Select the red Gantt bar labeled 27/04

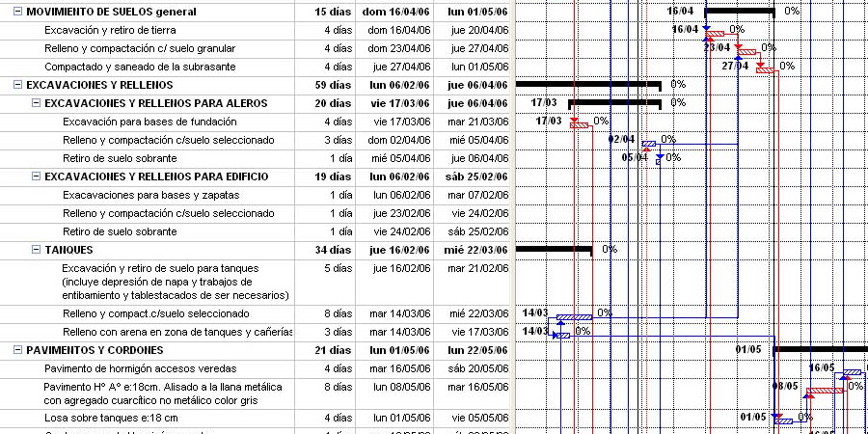765,69
